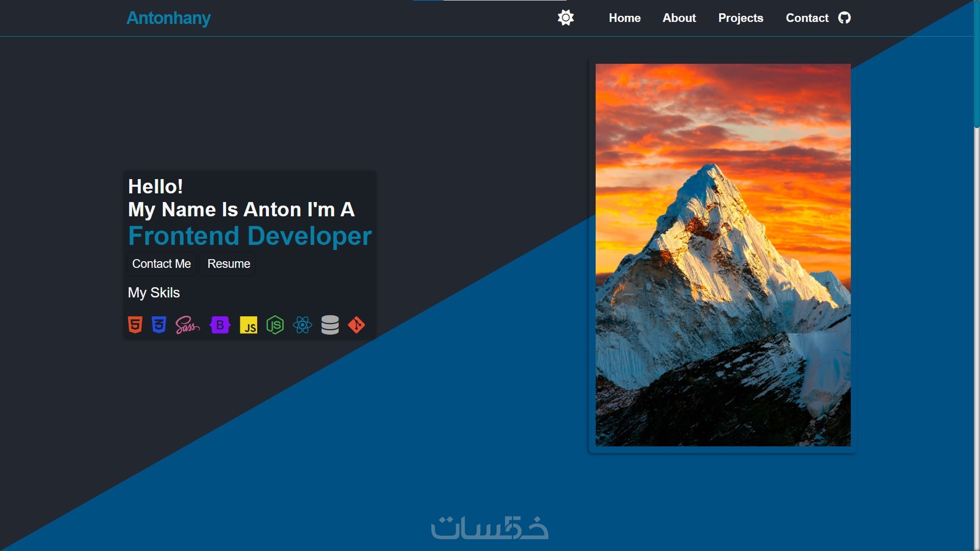The image size is (980, 551).
Task: Click the Resume button
Action: (x=229, y=264)
